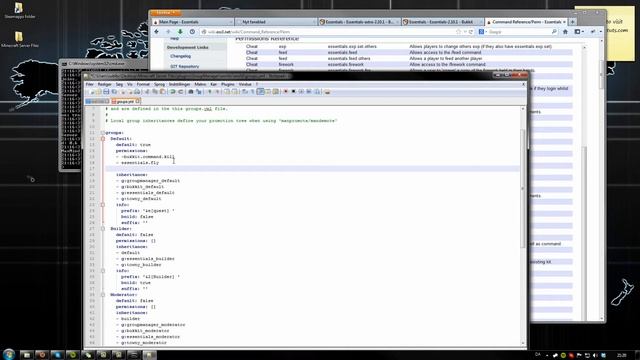Viewport: 640px width, 360px height.
Task: Open the Indstillinger menu
Action: [x=180, y=84]
